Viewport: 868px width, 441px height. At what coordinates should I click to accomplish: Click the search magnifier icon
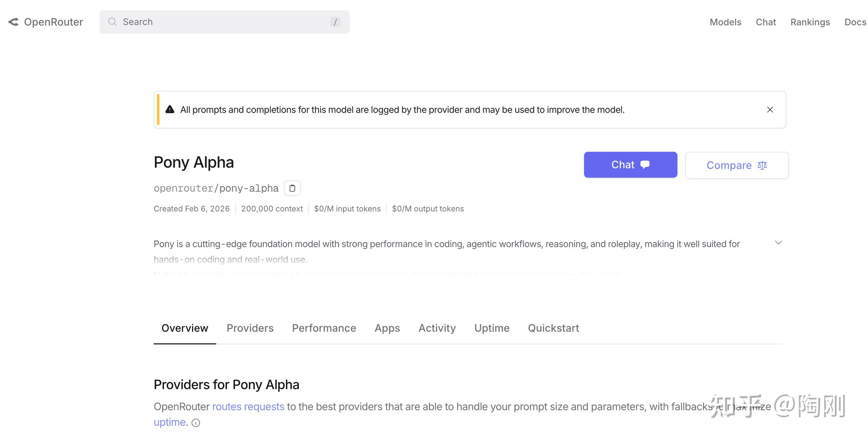(x=112, y=22)
